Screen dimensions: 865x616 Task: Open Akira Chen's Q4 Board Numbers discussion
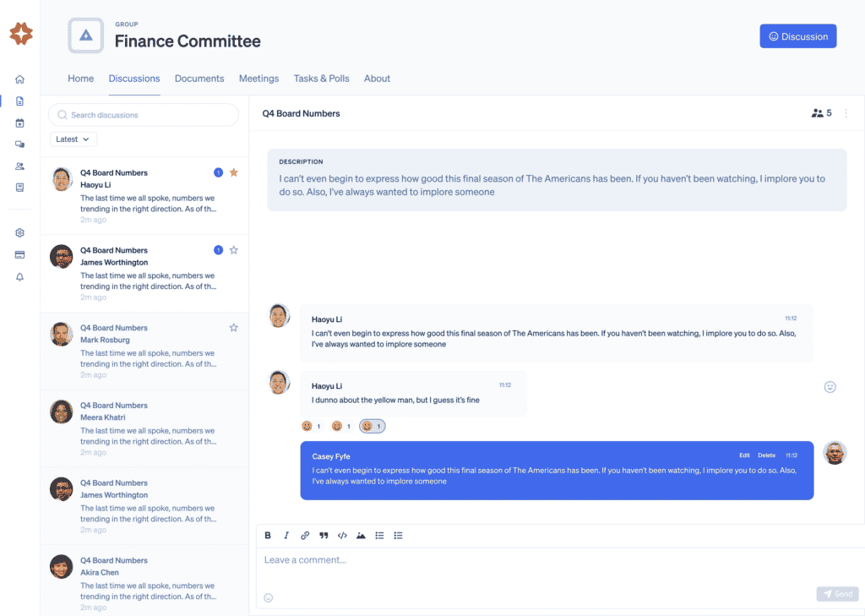click(144, 581)
